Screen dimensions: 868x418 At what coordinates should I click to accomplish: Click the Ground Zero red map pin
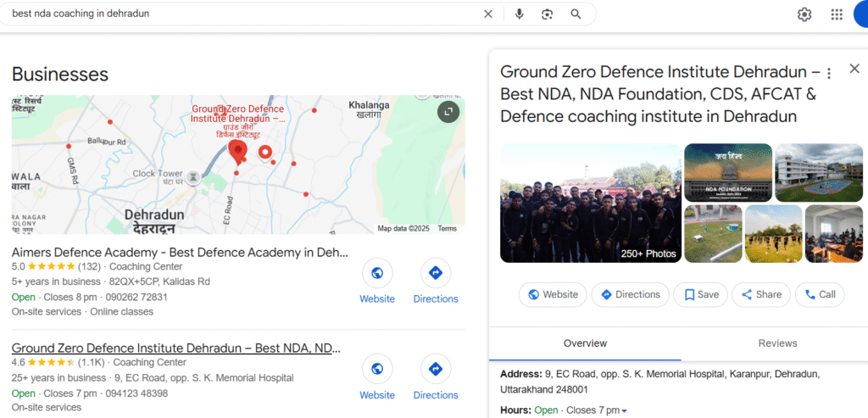point(238,152)
